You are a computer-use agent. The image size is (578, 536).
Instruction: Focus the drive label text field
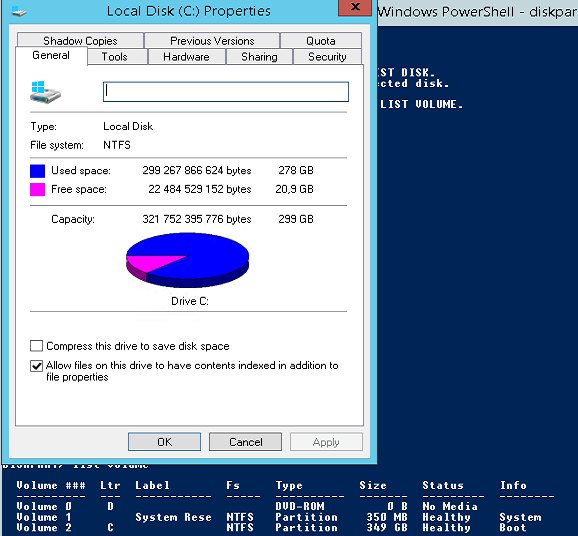[226, 92]
